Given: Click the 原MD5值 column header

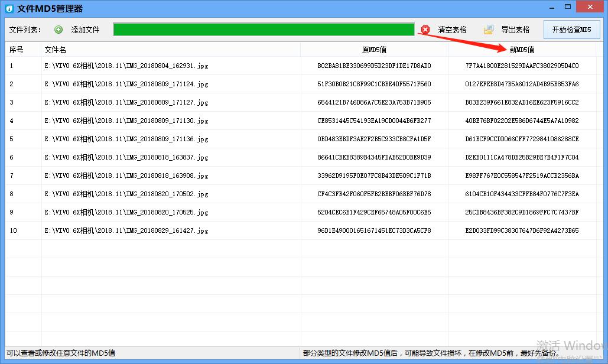Looking at the screenshot, I should (x=374, y=50).
